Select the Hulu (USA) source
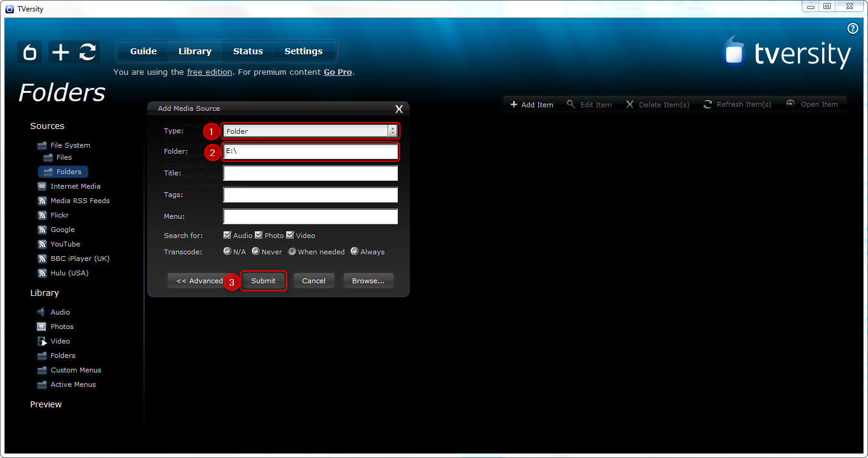Image resolution: width=868 pixels, height=458 pixels. point(69,272)
